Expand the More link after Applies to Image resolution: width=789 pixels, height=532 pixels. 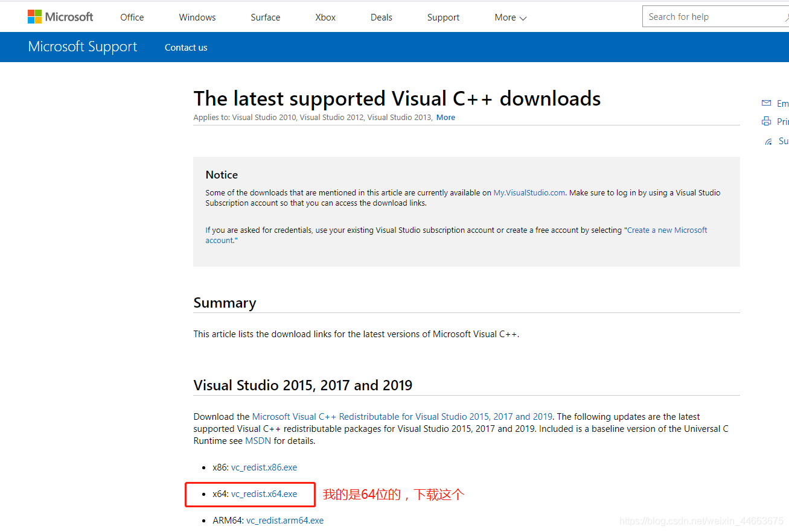(x=446, y=118)
